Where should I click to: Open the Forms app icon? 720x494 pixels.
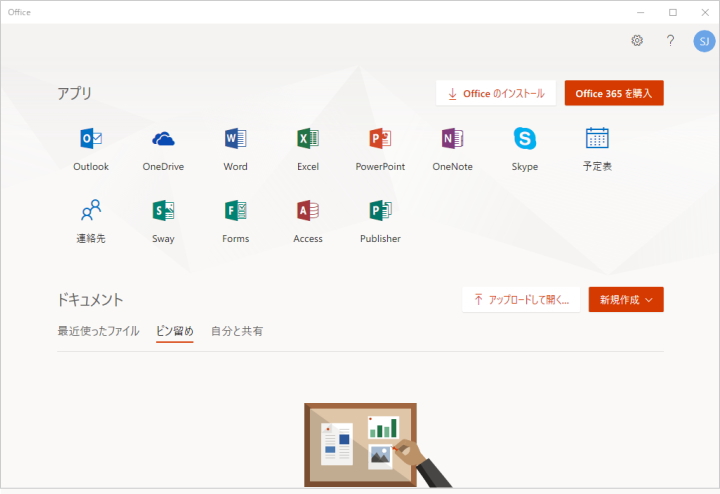236,211
